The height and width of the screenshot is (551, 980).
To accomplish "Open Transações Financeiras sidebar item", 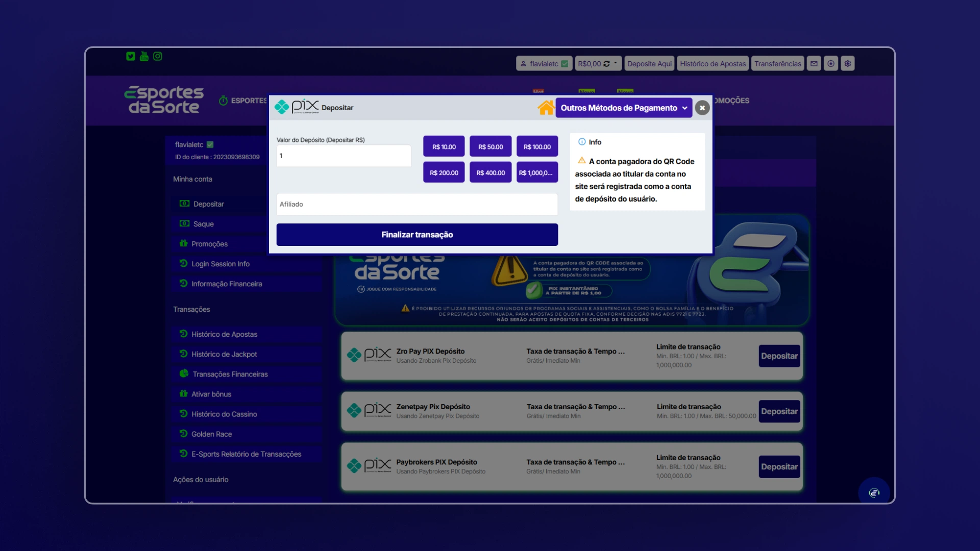I will pyautogui.click(x=230, y=374).
